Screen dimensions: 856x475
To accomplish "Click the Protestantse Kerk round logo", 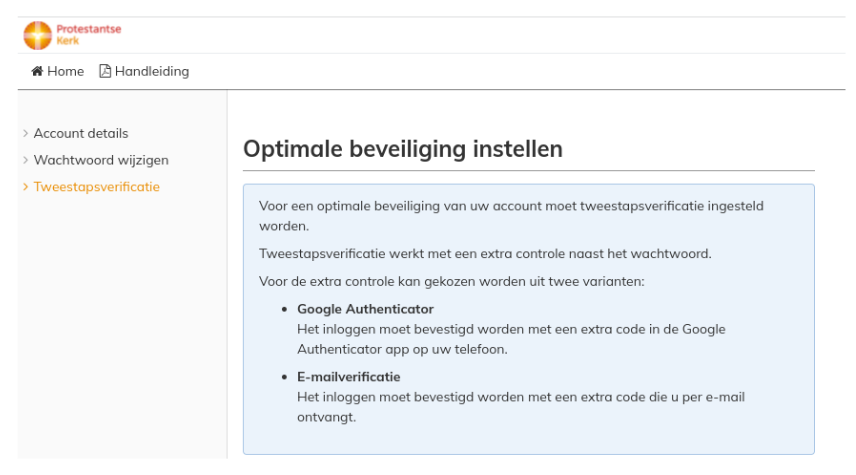I will 37,35.
